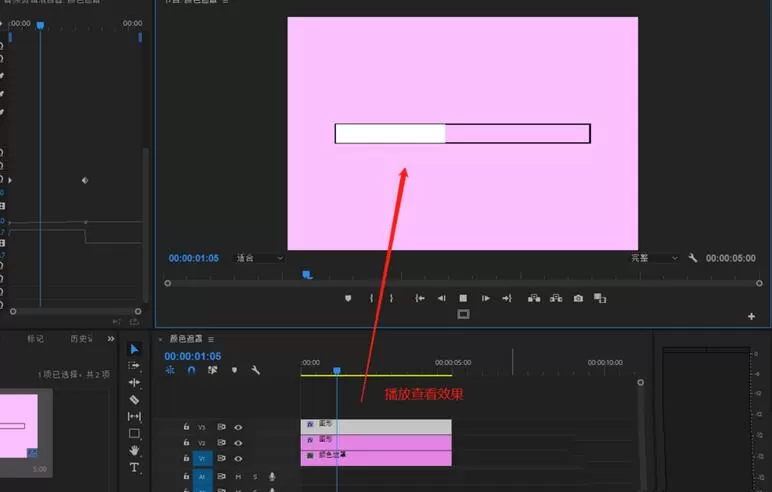Click the Program monitor timecode 00:00:01:05

coord(193,258)
